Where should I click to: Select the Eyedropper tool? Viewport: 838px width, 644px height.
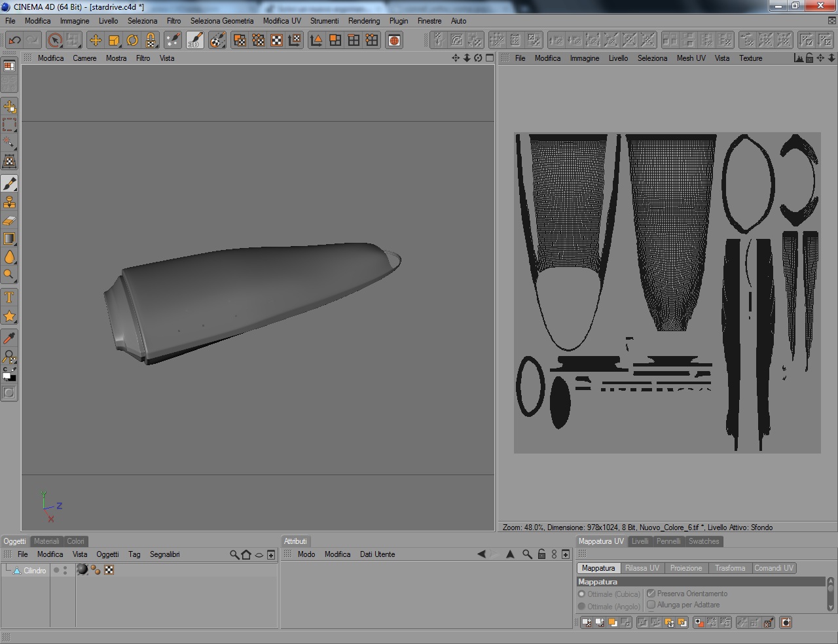pyautogui.click(x=9, y=338)
